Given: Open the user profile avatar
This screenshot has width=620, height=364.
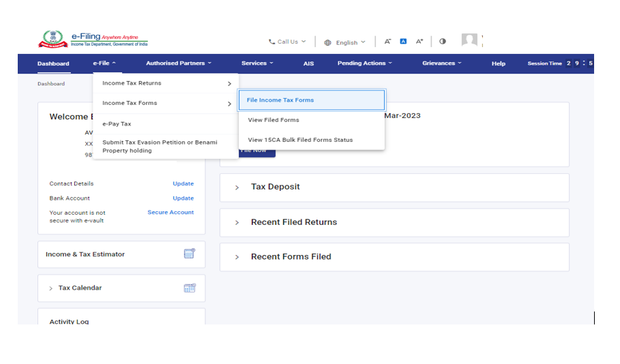Looking at the screenshot, I should (x=469, y=41).
